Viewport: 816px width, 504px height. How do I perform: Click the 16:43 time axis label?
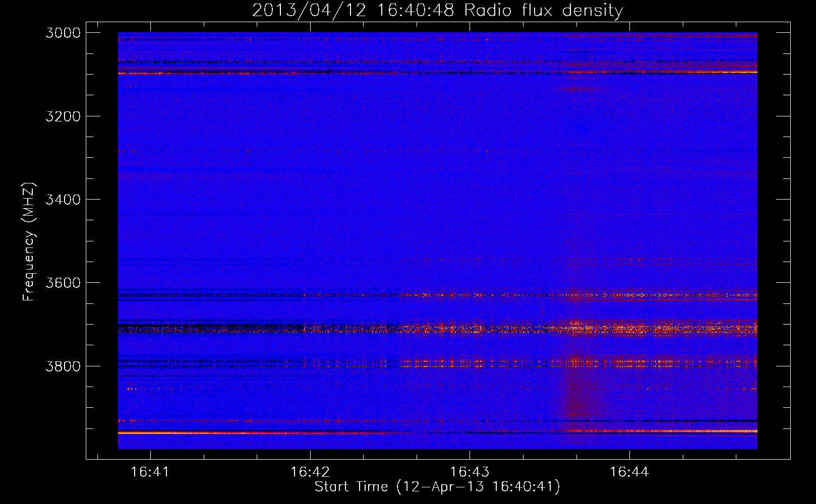click(470, 472)
